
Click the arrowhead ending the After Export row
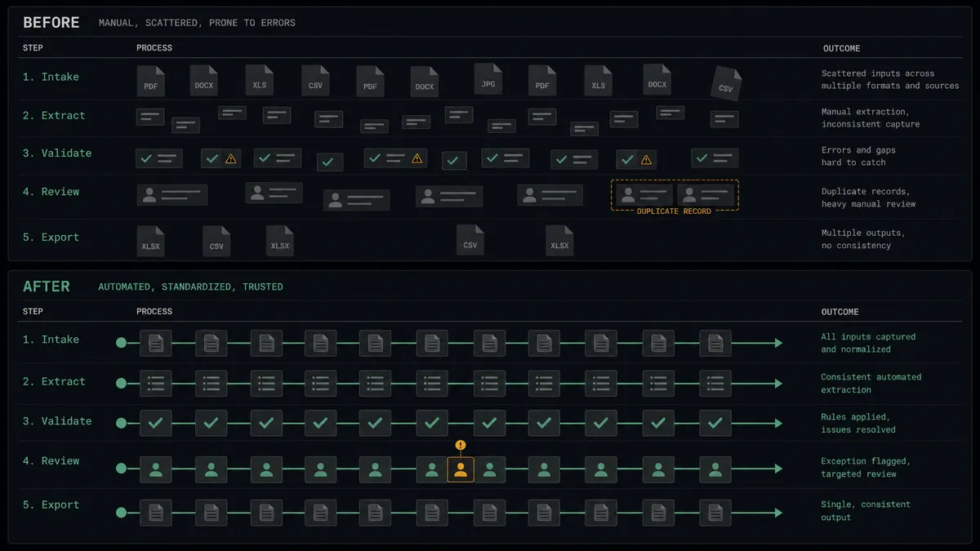[x=778, y=513]
